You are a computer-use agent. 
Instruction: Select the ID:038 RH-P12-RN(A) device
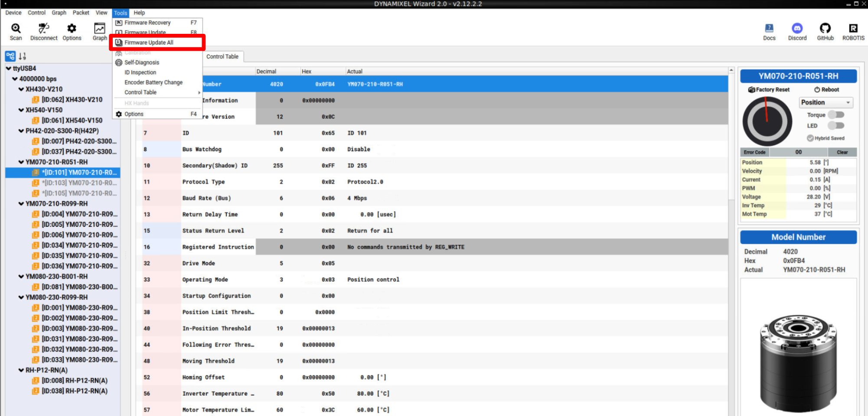point(63,391)
